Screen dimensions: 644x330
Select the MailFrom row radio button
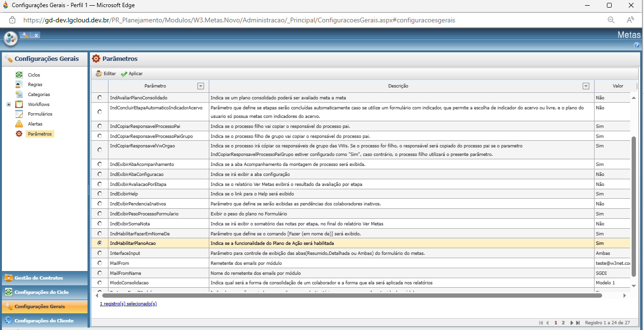(x=99, y=263)
